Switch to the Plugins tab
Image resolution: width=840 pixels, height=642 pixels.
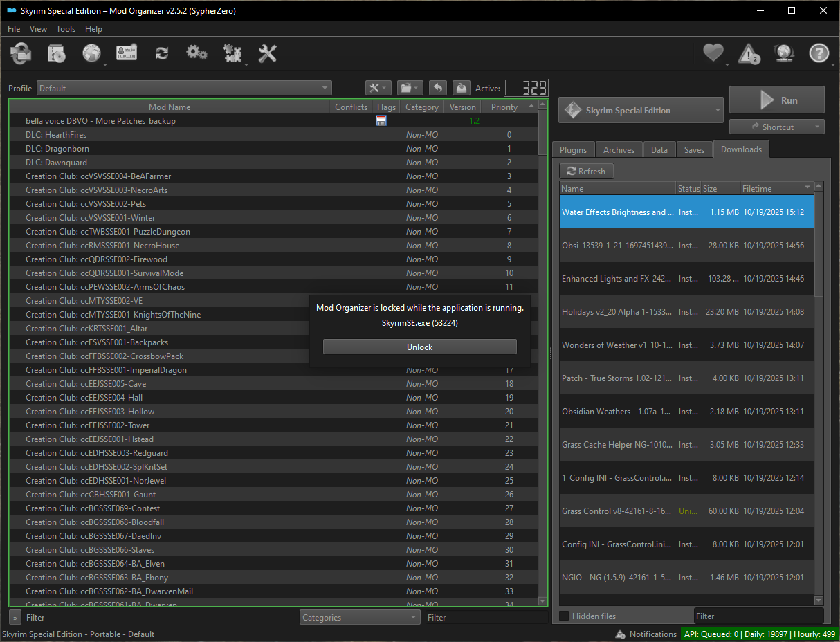(x=574, y=149)
